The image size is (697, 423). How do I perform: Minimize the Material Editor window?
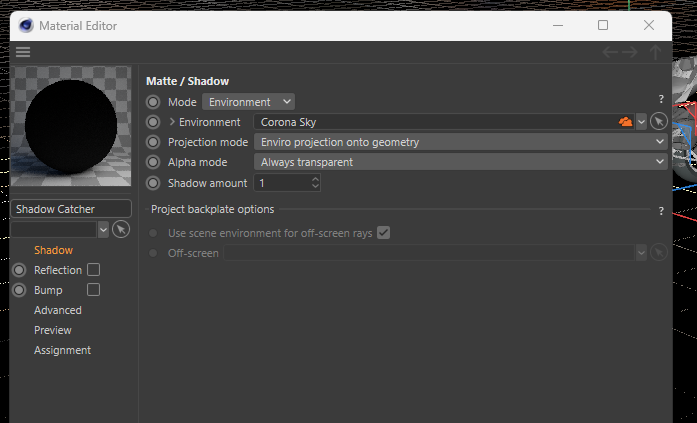tap(558, 25)
